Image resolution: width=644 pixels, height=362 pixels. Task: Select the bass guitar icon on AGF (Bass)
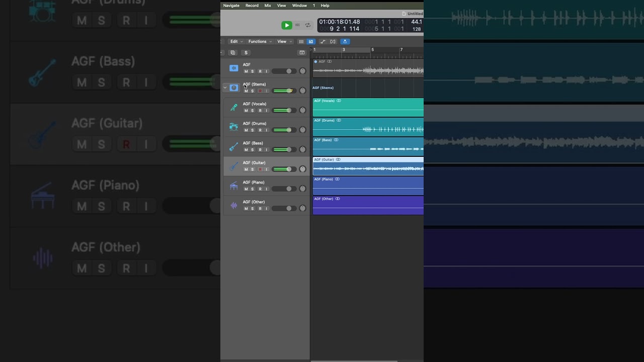click(x=233, y=146)
